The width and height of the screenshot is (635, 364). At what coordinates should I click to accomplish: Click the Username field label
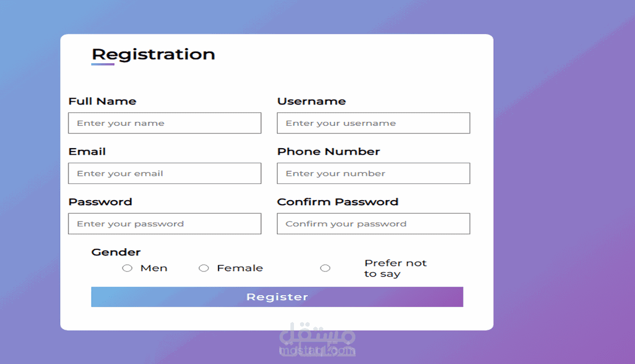[x=312, y=101]
